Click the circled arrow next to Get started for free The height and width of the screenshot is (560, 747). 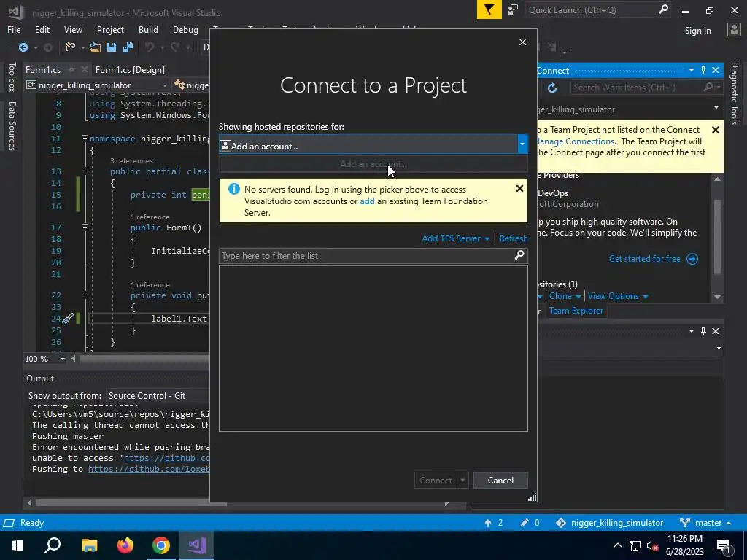pyautogui.click(x=692, y=259)
